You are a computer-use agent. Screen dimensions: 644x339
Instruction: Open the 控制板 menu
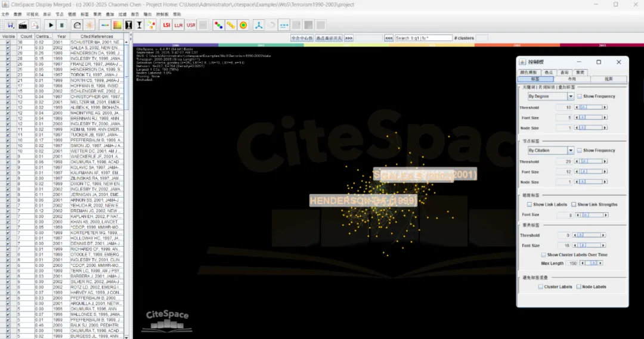point(162,14)
